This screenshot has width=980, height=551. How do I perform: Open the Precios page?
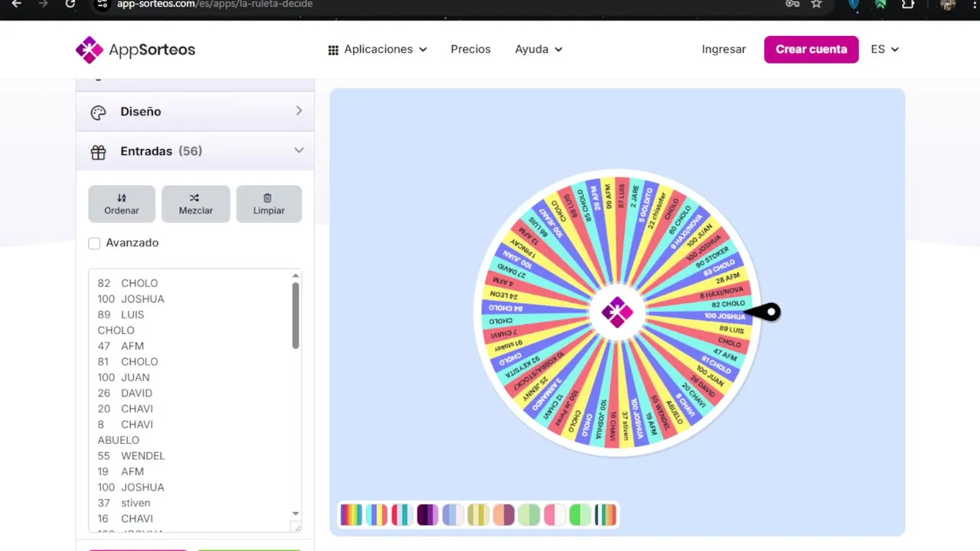[471, 49]
